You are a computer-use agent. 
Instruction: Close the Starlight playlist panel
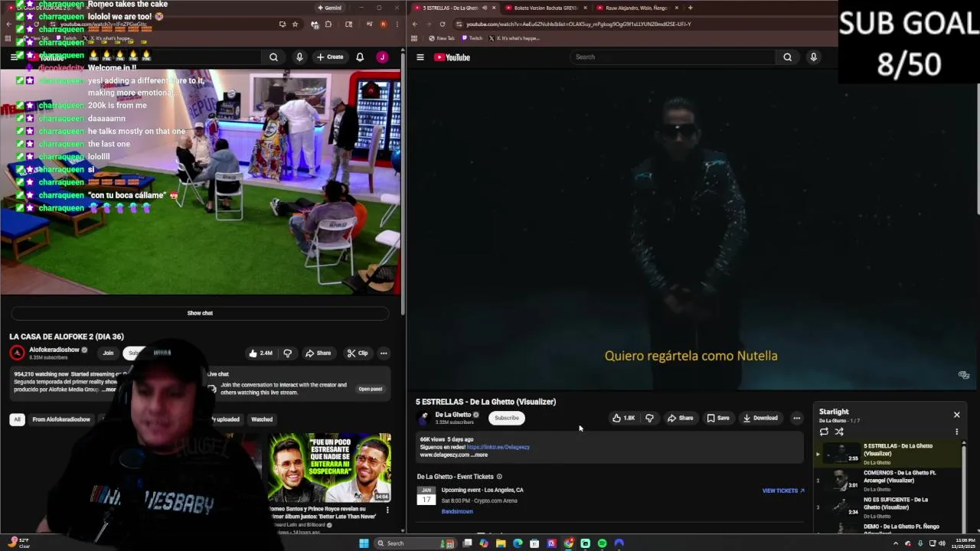pyautogui.click(x=956, y=415)
